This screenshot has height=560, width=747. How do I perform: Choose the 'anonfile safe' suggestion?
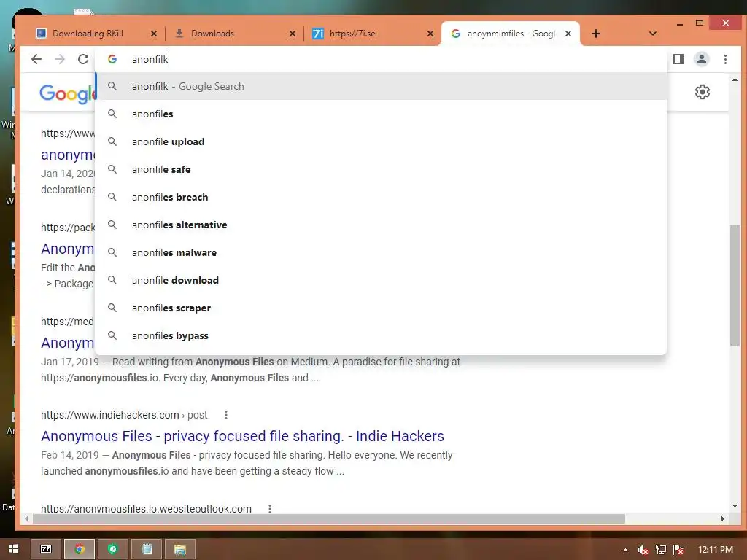point(381,169)
